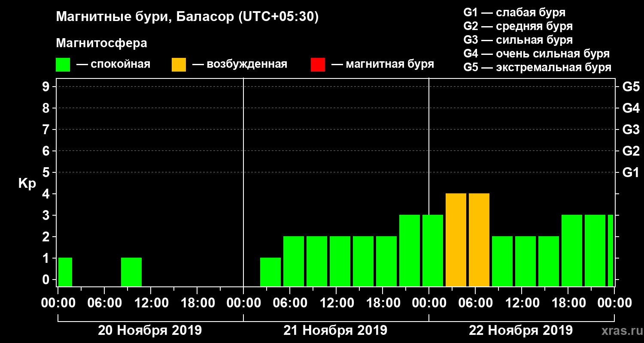Select the 'G1 — слабая буря' line
The image size is (644, 343).
point(514,12)
